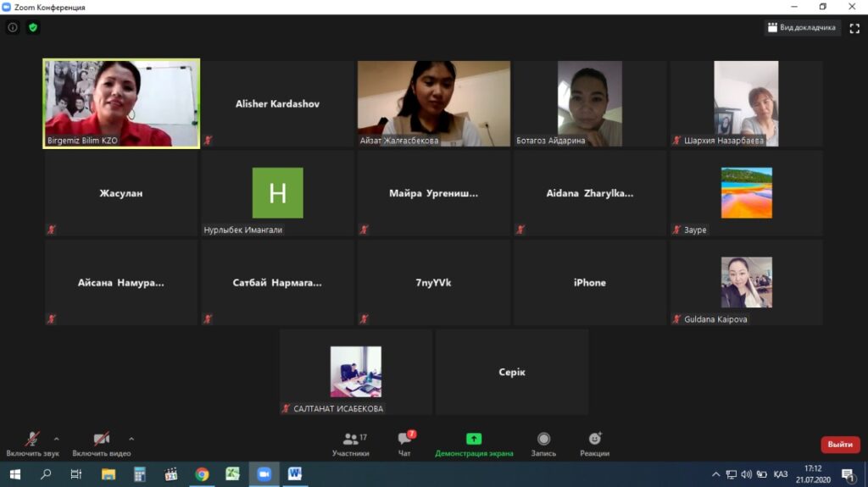Click Нурлыбек Имангали green H avatar
The image size is (868, 487).
tap(277, 192)
